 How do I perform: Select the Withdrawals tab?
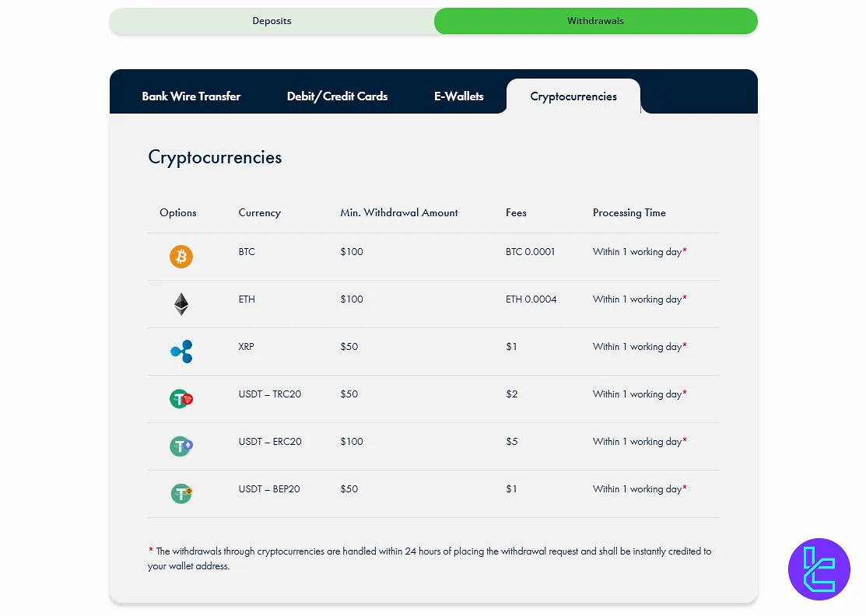[x=595, y=21]
